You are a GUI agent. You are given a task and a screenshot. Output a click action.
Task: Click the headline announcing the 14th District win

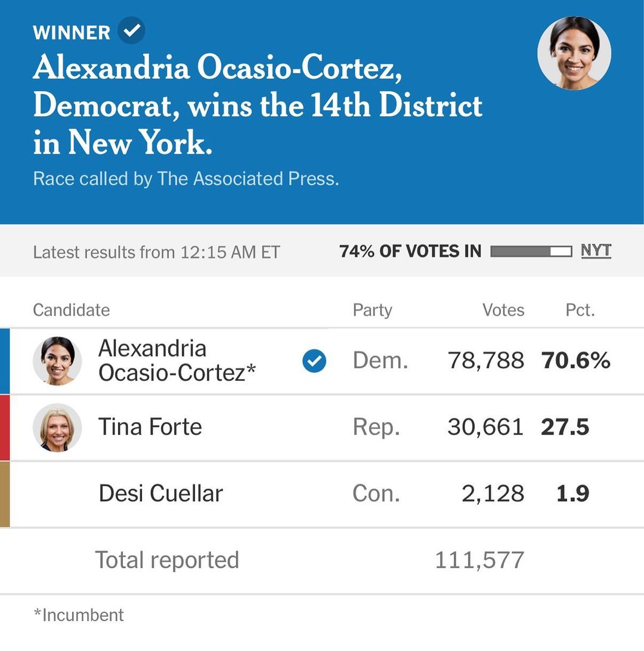(x=258, y=106)
